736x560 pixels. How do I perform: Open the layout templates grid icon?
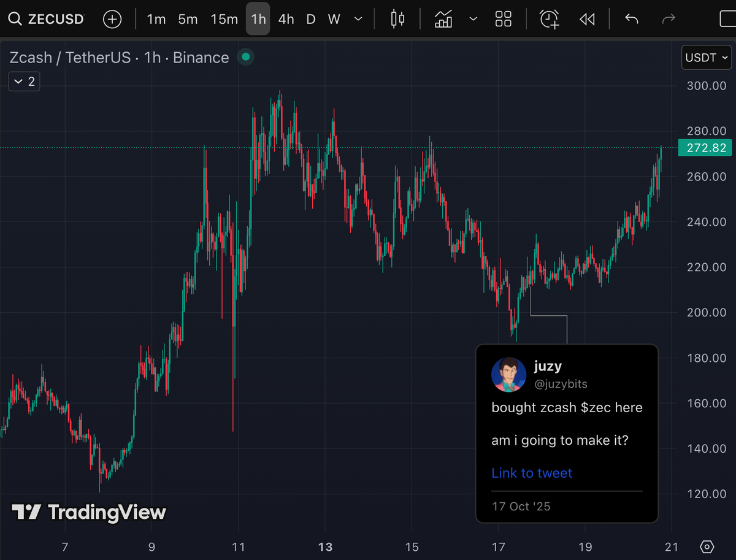(504, 19)
